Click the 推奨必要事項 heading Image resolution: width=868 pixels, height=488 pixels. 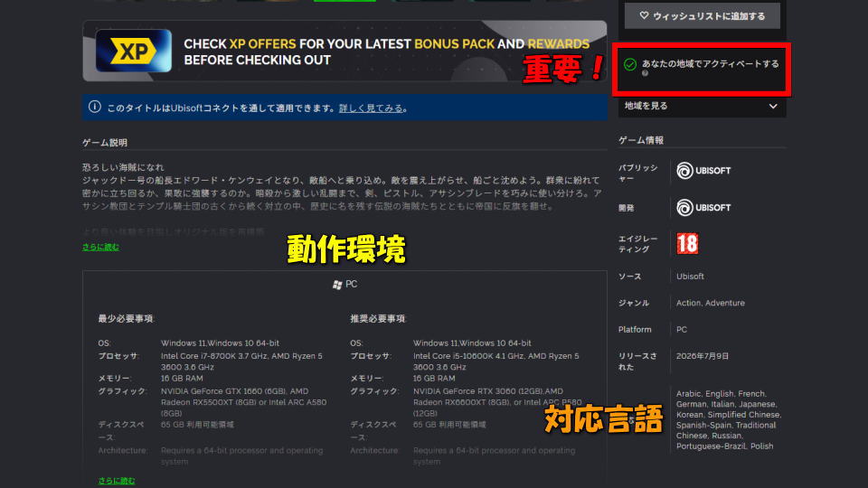[378, 319]
